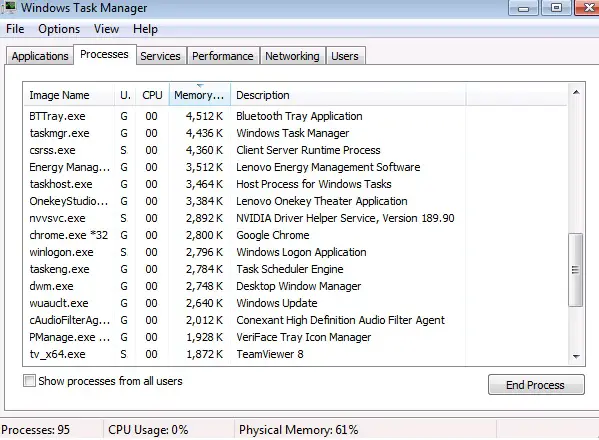The height and width of the screenshot is (440, 599).
Task: Click the process list scrollbar thumb
Action: click(x=576, y=270)
